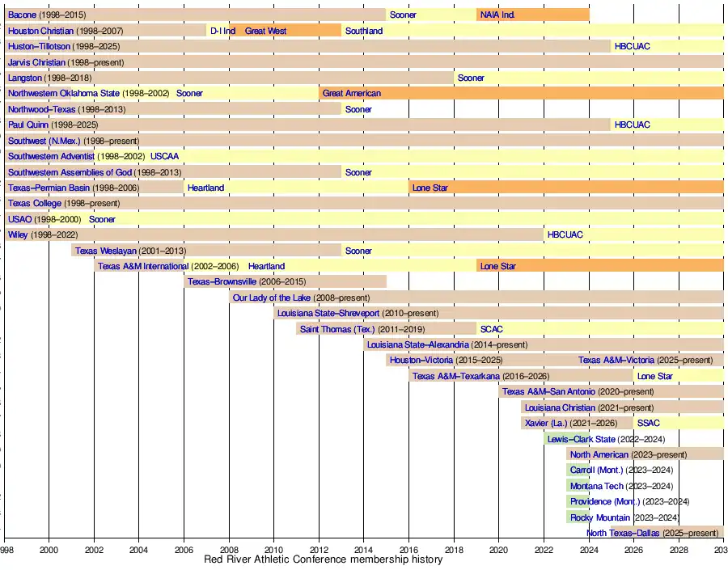Open the USCAA link
Image resolution: width=728 pixels, height=570 pixels.
click(165, 156)
